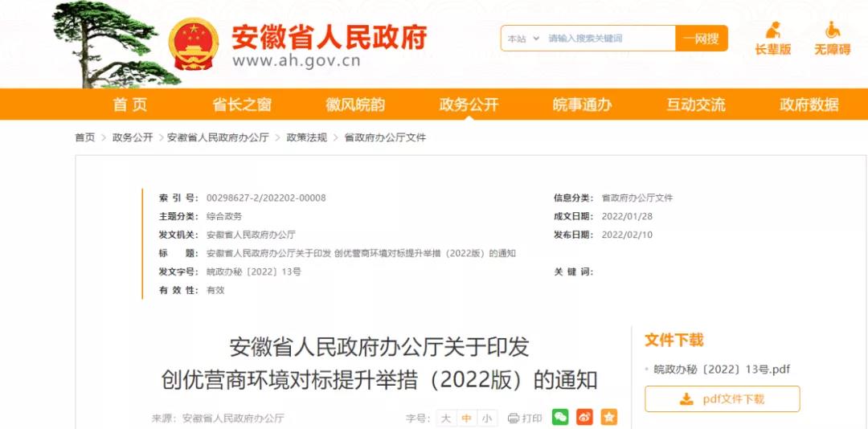Screen dimensions: 868x429
Task: Set font size to 中
Action: 466,419
